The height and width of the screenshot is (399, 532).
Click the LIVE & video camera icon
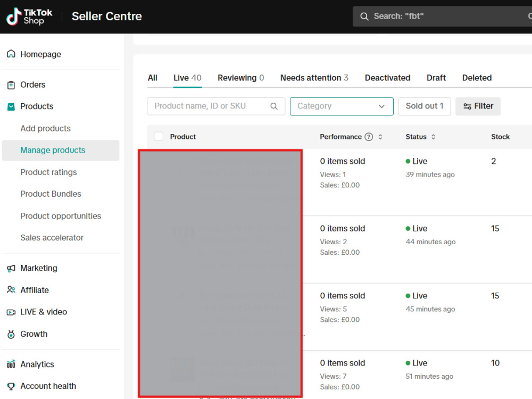(x=11, y=312)
